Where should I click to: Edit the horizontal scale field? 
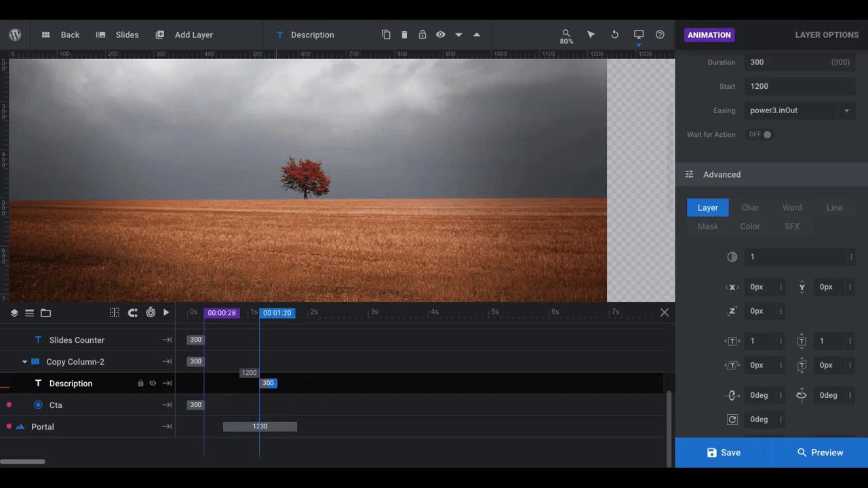(760, 341)
